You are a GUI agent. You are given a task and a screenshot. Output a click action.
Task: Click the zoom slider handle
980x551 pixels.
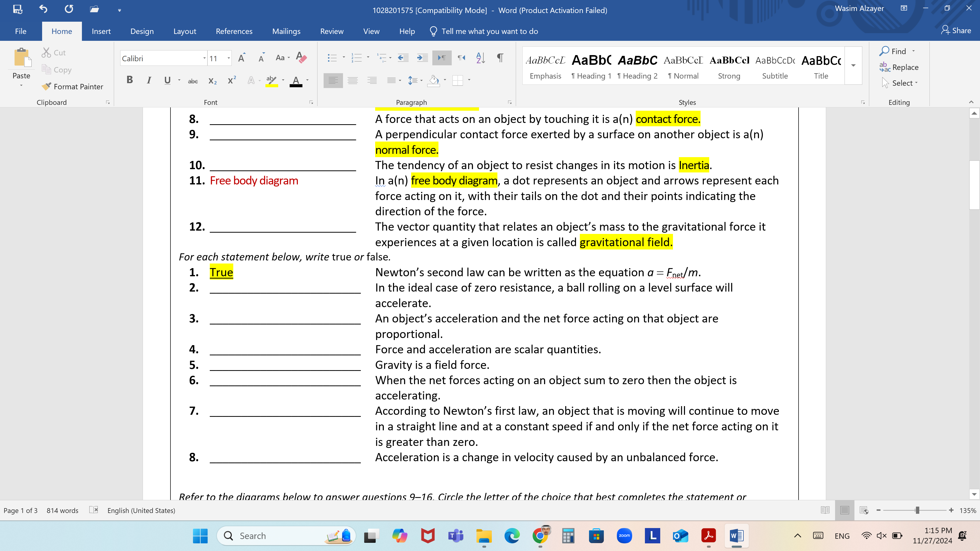pyautogui.click(x=917, y=510)
